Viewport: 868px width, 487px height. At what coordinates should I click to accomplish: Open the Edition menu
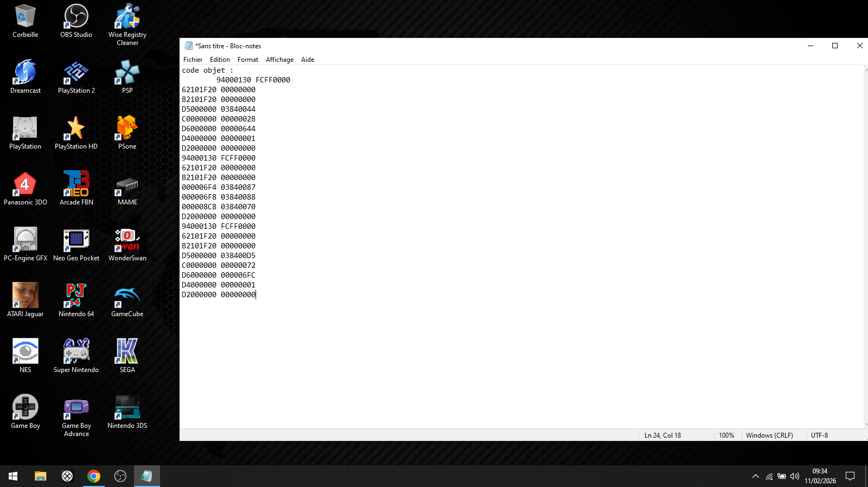point(220,60)
